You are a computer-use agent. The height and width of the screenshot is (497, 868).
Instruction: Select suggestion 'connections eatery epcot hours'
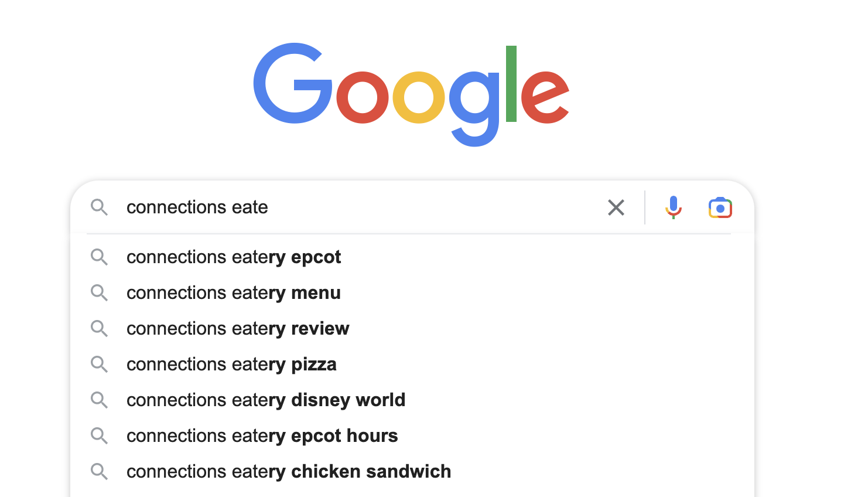(x=412, y=435)
